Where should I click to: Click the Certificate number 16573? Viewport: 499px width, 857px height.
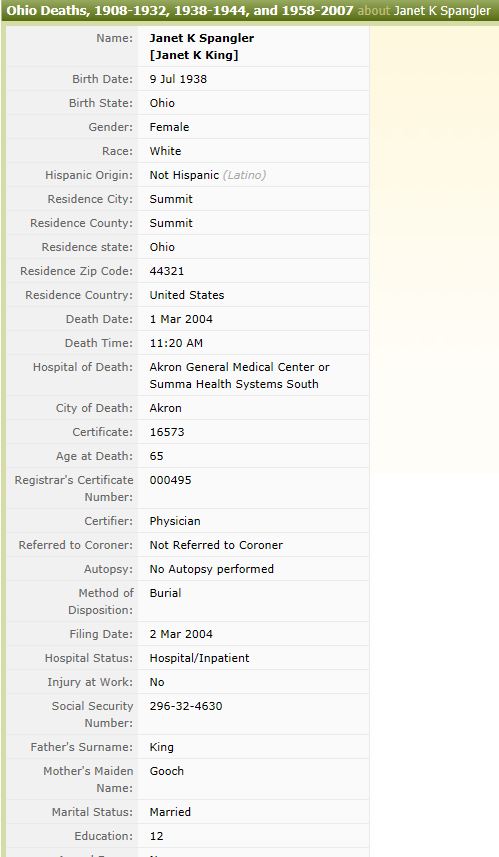click(167, 432)
